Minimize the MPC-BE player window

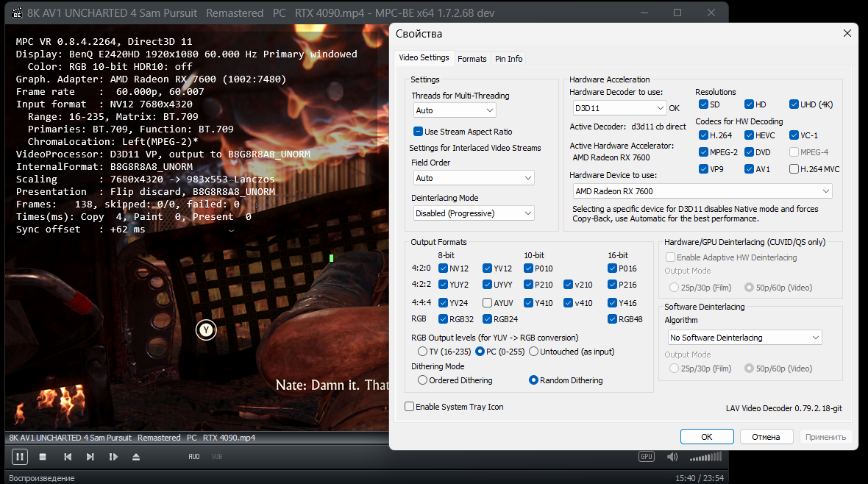click(645, 13)
